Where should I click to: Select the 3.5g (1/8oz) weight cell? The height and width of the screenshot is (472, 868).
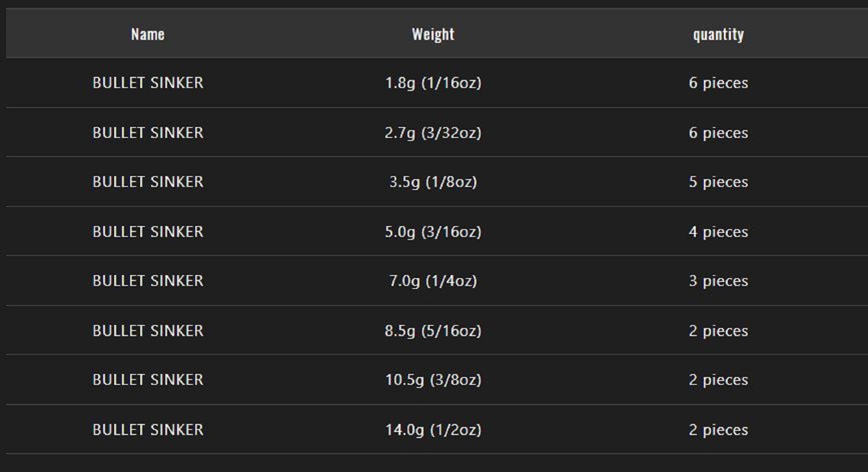point(433,182)
